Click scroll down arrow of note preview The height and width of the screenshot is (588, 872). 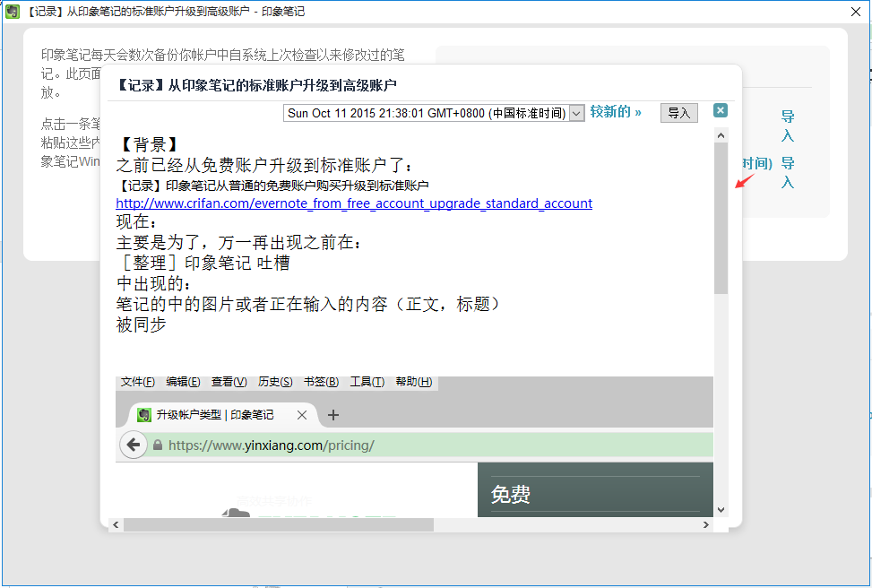pyautogui.click(x=721, y=509)
